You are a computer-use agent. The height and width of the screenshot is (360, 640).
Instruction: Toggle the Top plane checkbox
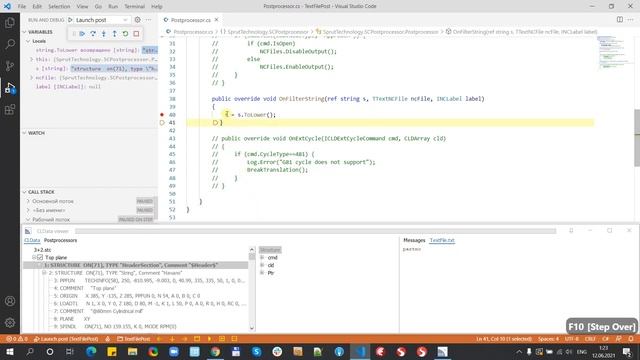coord(40,258)
